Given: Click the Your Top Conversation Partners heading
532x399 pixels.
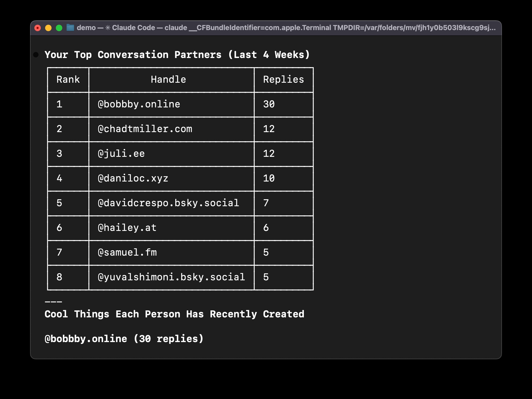Looking at the screenshot, I should (x=177, y=55).
